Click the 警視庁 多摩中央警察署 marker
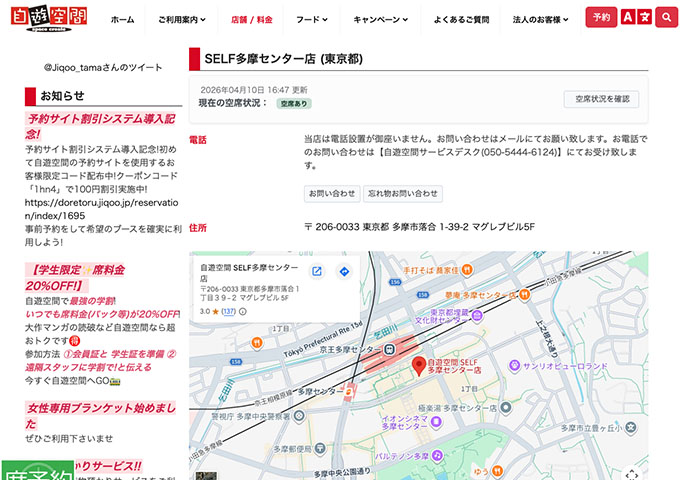 pos(299,416)
